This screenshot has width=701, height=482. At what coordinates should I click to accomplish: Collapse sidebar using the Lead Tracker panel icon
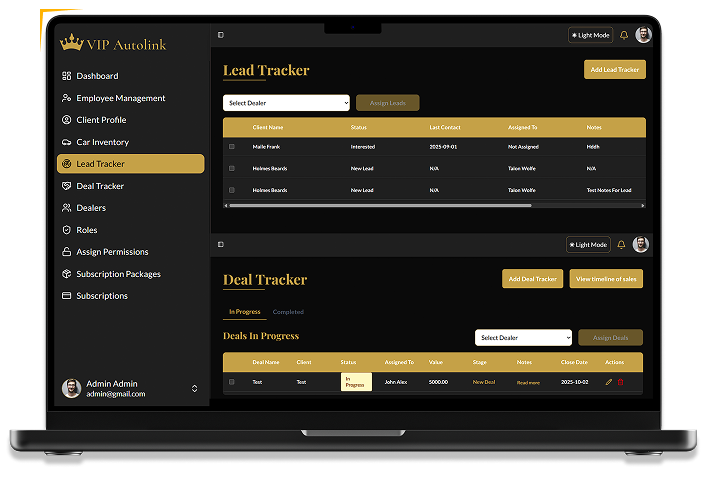click(x=220, y=35)
